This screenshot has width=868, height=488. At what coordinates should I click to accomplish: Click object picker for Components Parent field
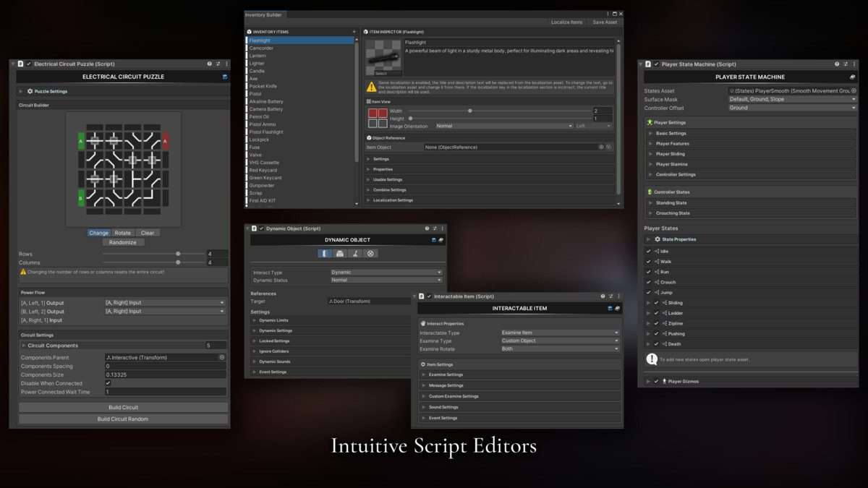(x=221, y=357)
